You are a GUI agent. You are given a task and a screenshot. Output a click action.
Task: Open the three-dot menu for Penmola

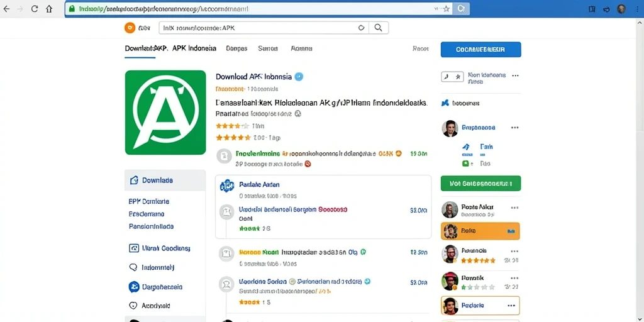514,251
